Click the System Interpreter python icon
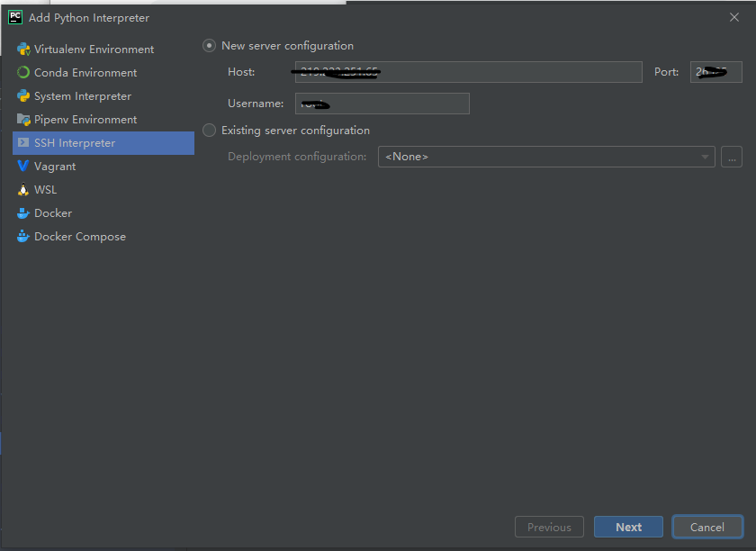 click(23, 96)
